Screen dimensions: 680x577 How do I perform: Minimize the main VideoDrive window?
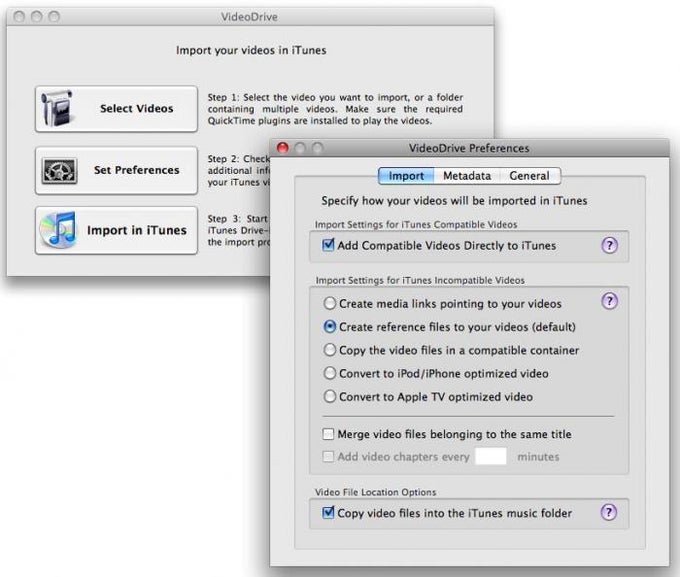click(x=36, y=16)
